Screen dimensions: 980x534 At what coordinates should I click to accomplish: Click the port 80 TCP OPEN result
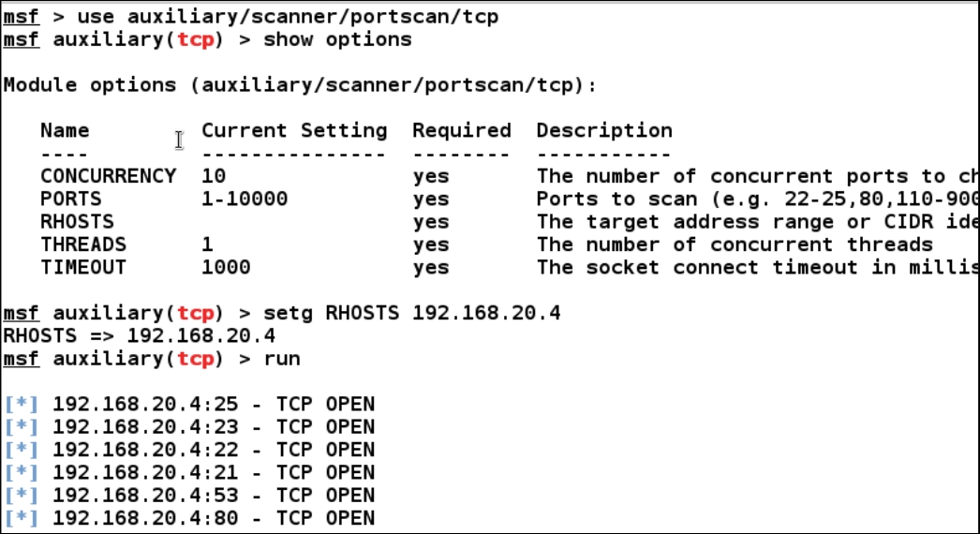[x=214, y=518]
